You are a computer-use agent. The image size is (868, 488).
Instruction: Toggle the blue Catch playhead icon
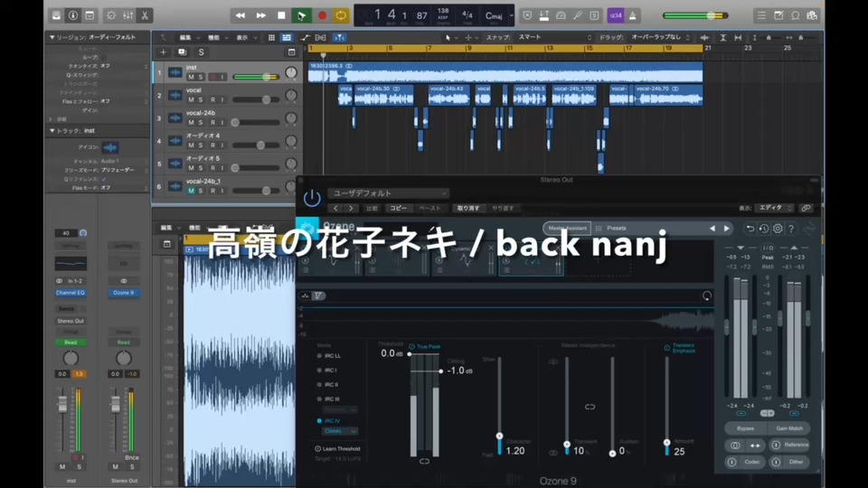pyautogui.click(x=339, y=38)
